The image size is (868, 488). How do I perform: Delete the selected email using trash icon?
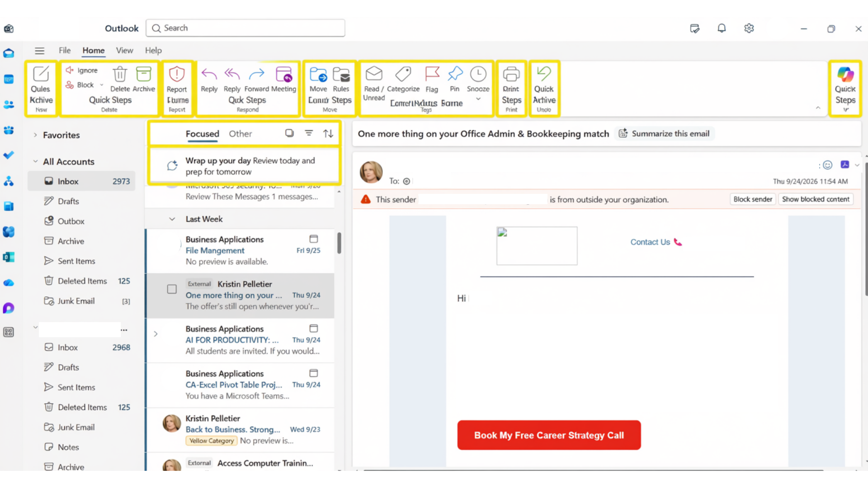click(x=120, y=74)
